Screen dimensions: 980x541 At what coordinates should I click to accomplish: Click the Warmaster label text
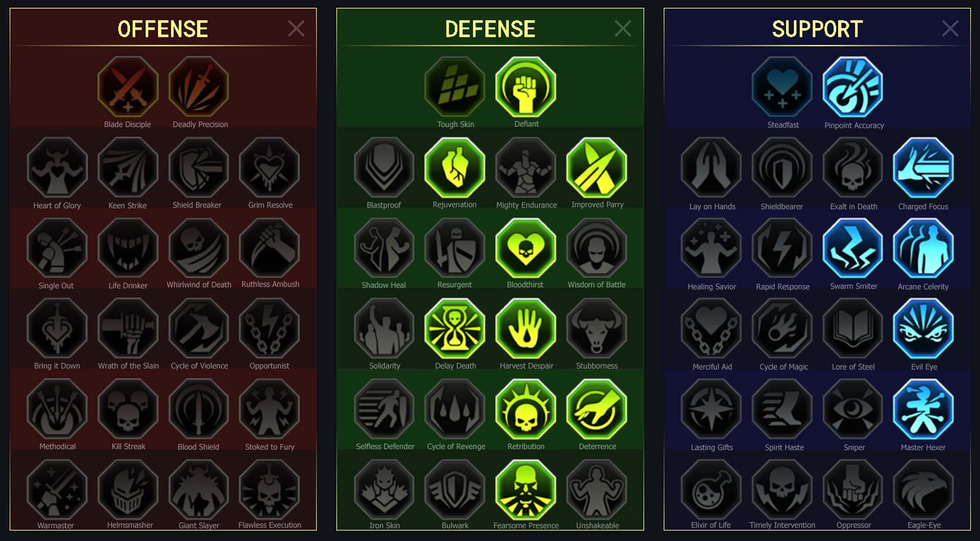[x=56, y=525]
